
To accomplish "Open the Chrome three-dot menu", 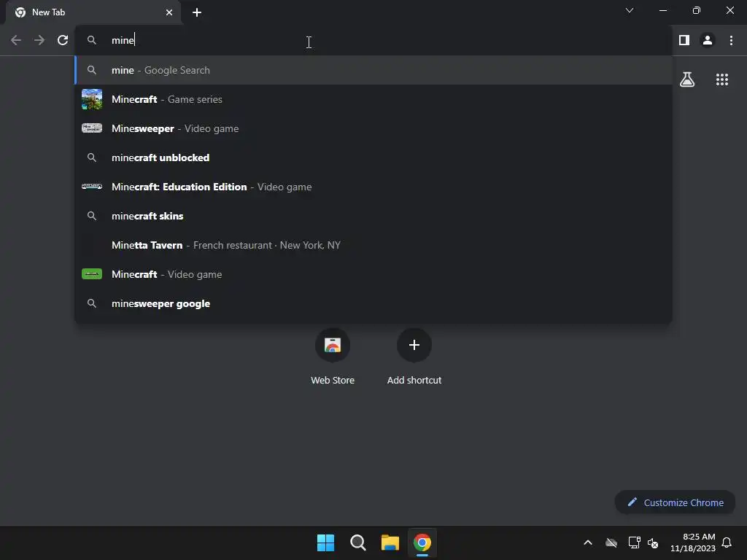I will [x=731, y=40].
